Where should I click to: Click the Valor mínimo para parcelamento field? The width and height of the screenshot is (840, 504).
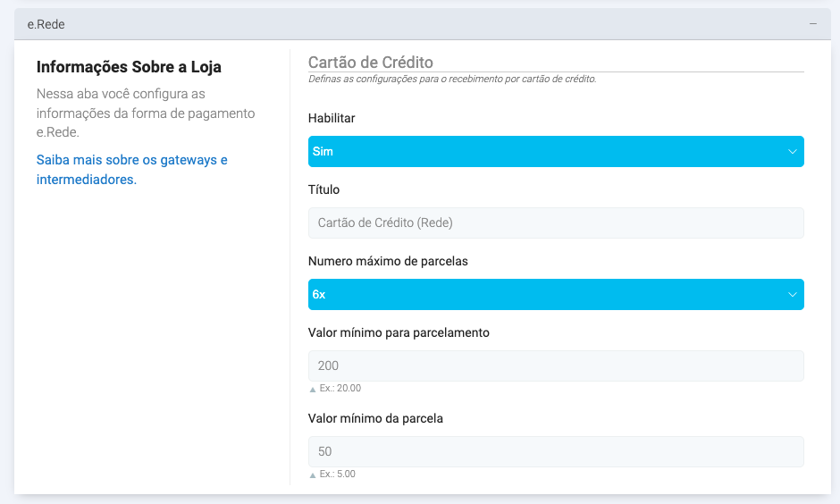pos(555,366)
